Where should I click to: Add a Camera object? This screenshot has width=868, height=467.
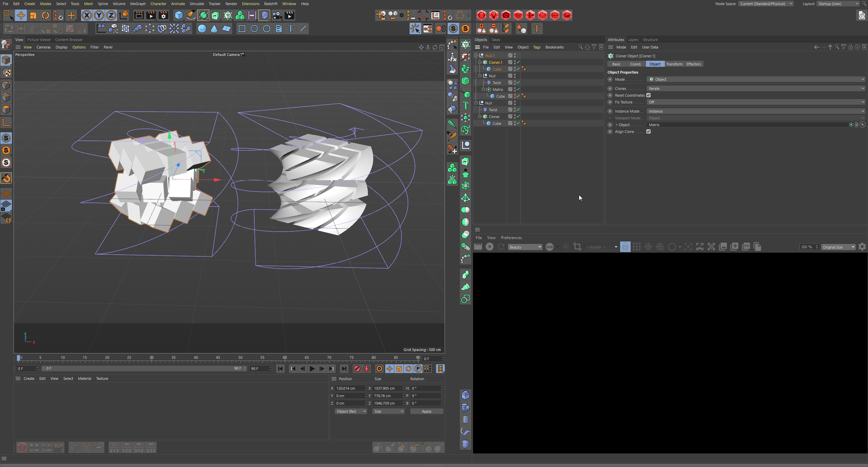point(277,16)
